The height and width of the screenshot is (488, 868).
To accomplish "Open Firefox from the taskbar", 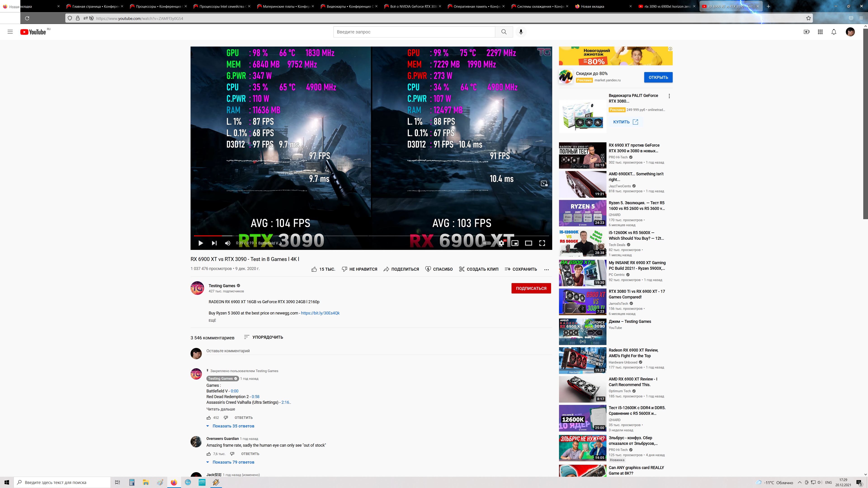I will (174, 482).
